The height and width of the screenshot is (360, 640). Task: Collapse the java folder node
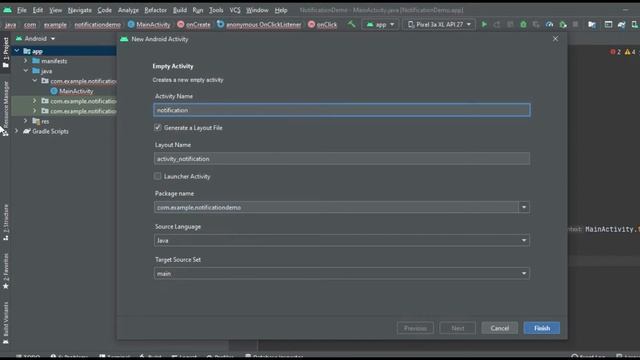(26, 71)
